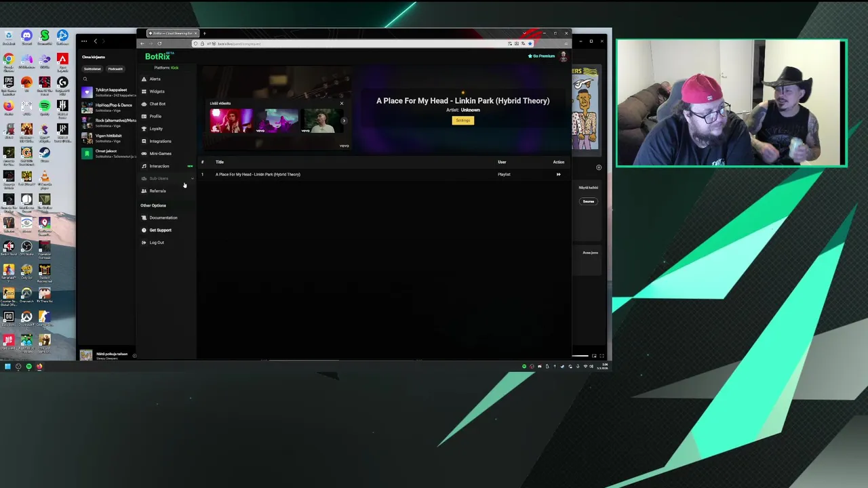Open the OBS Studio desktop icon

26,249
